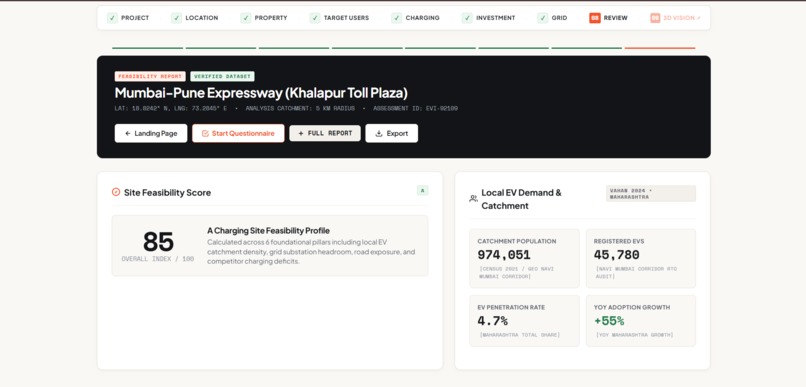806x387 pixels.
Task: Click the people icon beside Local EV Demand
Action: click(473, 198)
